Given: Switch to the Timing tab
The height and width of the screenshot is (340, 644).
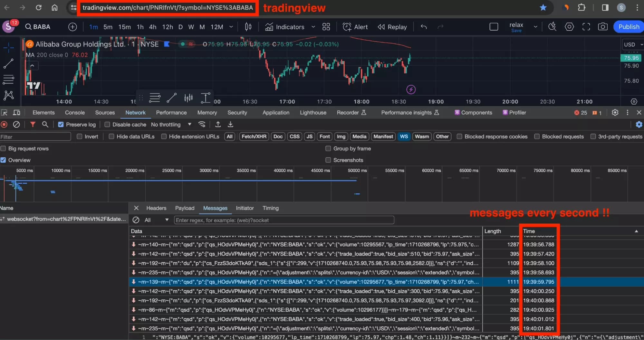Looking at the screenshot, I should [x=270, y=208].
